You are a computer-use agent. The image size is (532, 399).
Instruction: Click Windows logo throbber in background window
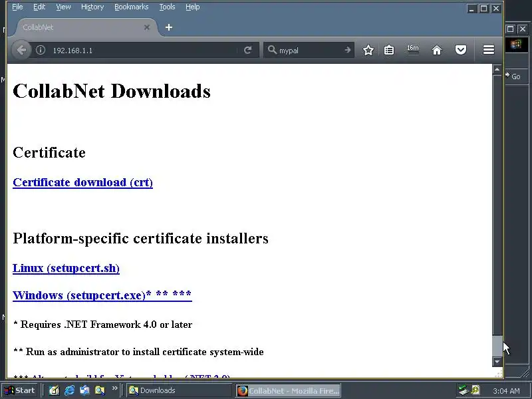(x=517, y=45)
